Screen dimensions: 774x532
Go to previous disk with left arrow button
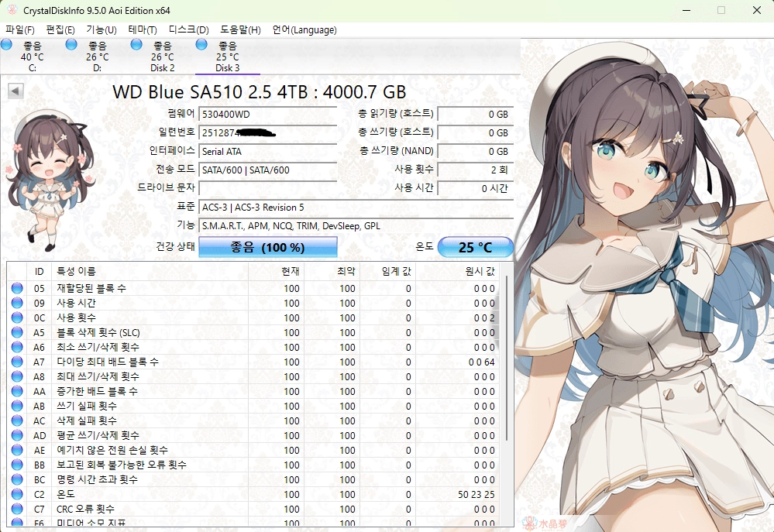click(x=15, y=91)
